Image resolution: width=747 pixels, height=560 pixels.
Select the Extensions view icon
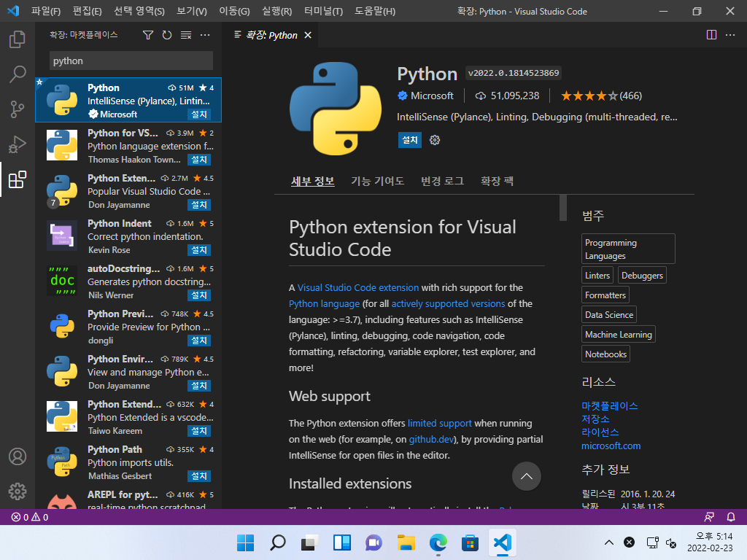click(x=18, y=179)
